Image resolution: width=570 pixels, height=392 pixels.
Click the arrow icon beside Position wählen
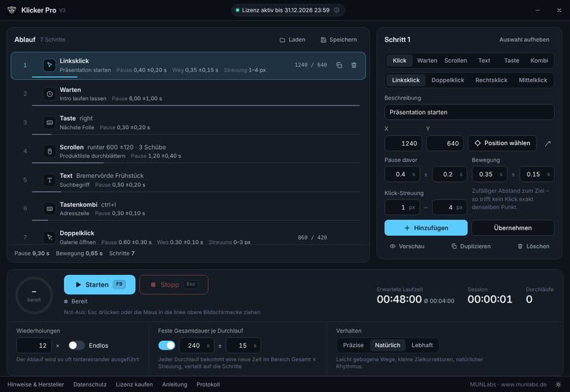548,143
